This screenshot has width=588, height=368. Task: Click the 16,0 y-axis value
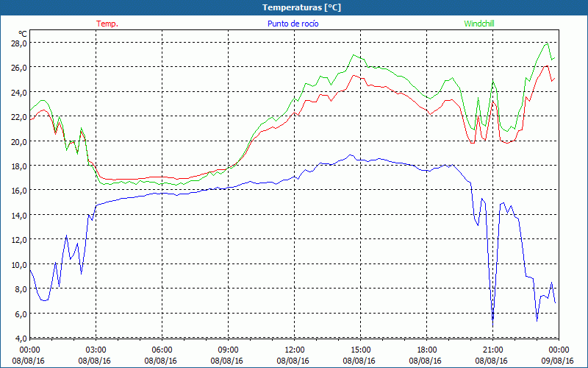click(19, 191)
